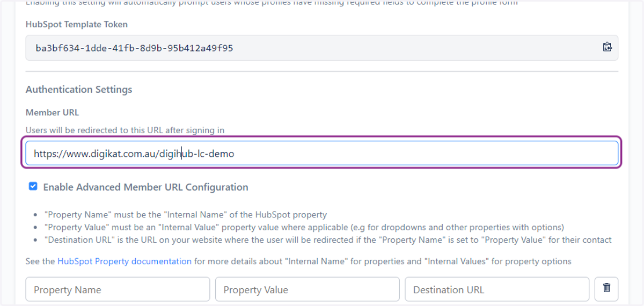This screenshot has width=644, height=306.
Task: Click into the Property Value field
Action: [x=307, y=289]
